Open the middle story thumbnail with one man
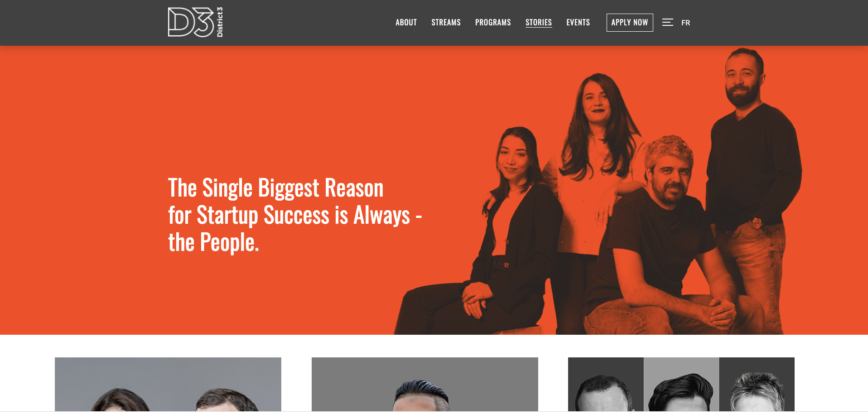Viewport: 868px width, 414px height. tap(425, 384)
